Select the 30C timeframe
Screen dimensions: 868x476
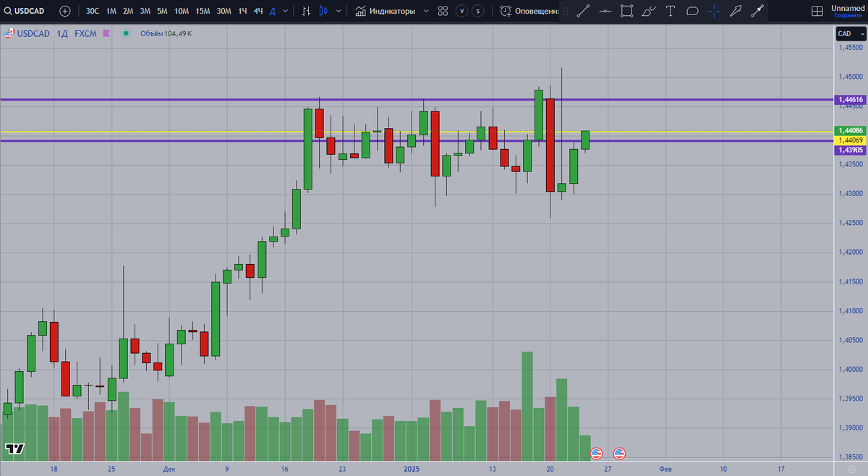coord(93,11)
